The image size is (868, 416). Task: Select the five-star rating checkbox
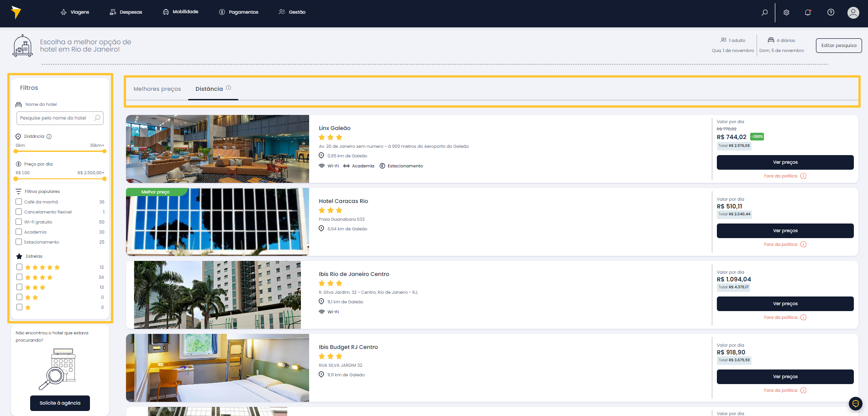point(19,267)
